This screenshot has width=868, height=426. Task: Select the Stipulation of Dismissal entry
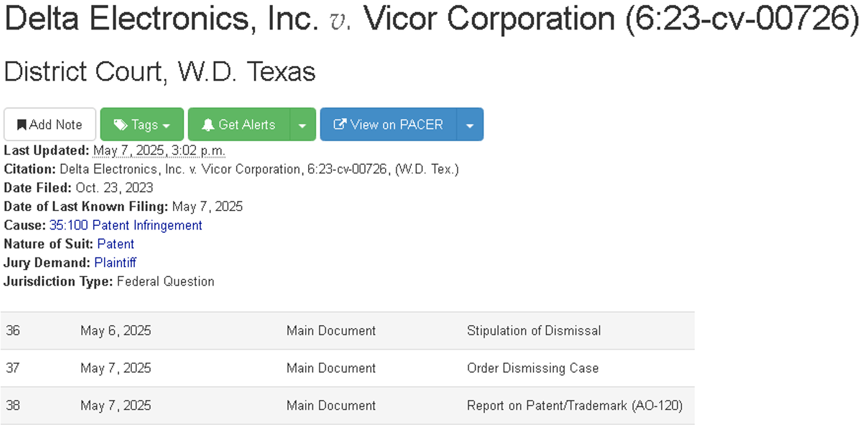pos(534,331)
